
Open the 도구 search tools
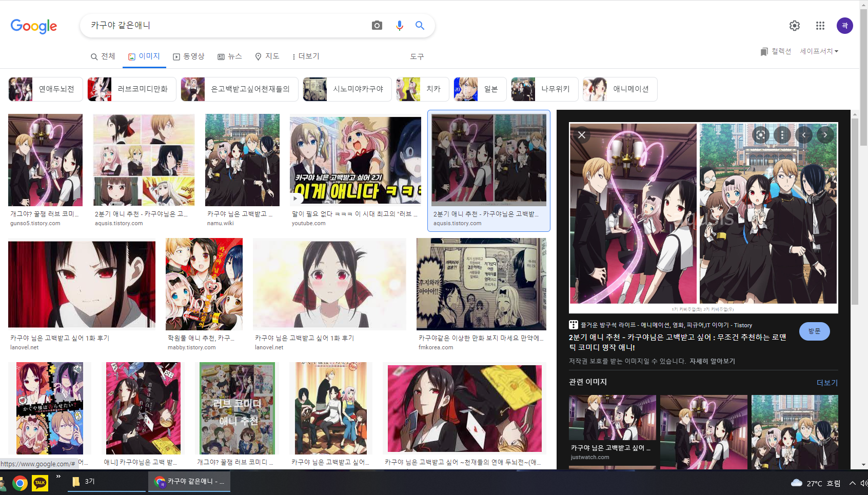(417, 56)
